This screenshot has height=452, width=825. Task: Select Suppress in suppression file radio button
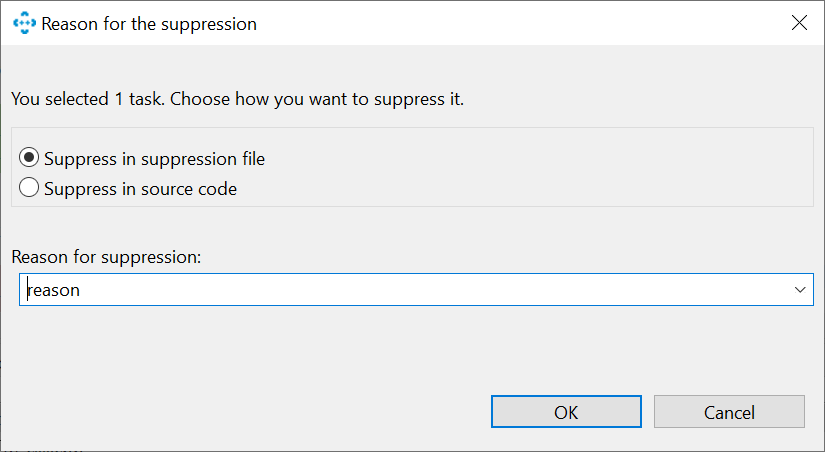coord(29,158)
